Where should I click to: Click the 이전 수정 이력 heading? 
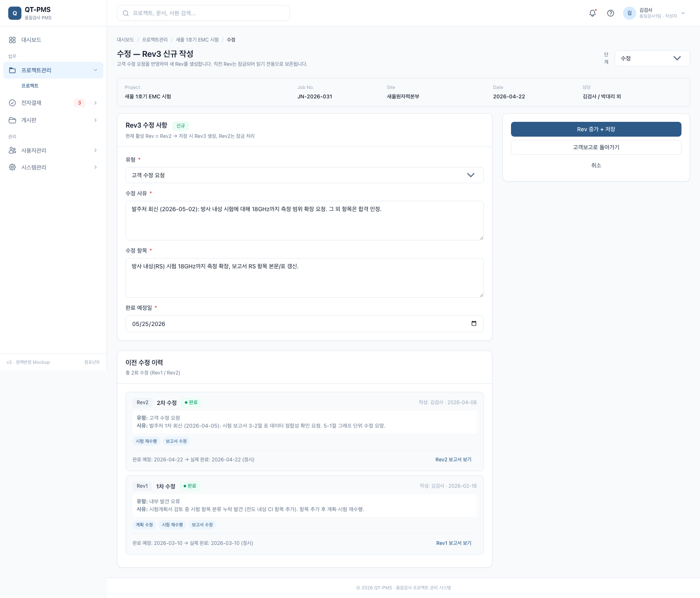144,363
